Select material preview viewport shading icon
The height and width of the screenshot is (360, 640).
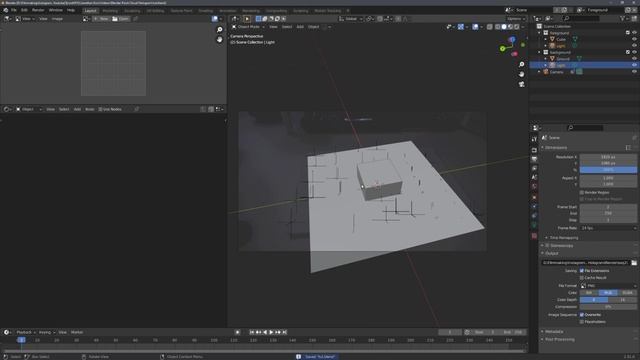click(x=510, y=27)
